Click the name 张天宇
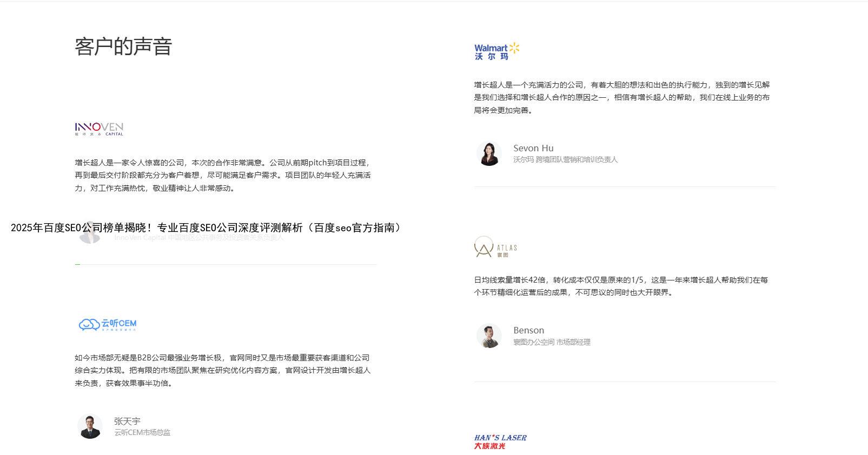The height and width of the screenshot is (455, 868). click(x=127, y=421)
